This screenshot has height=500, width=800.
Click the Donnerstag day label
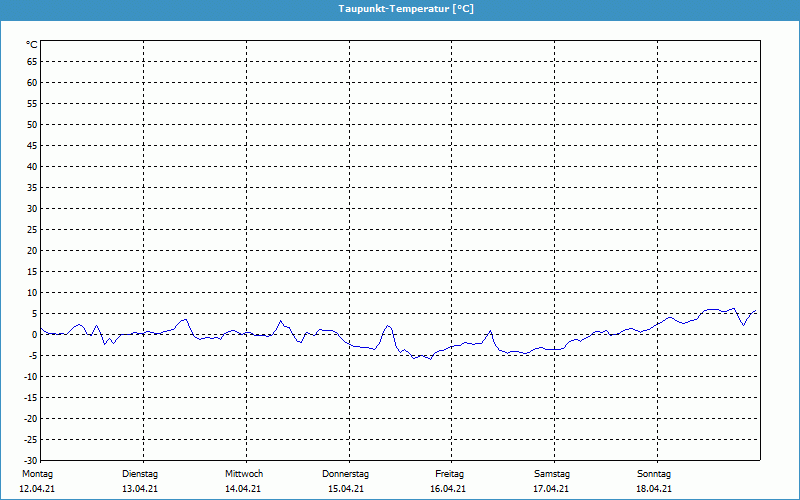coord(345,474)
